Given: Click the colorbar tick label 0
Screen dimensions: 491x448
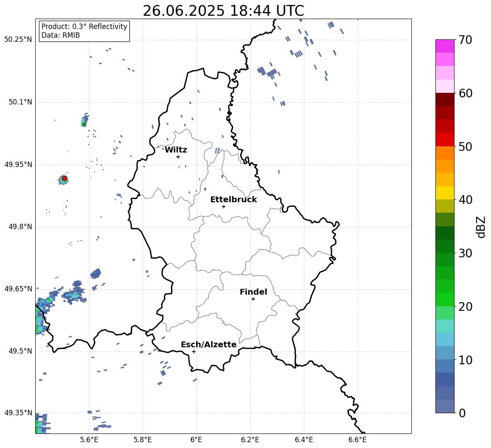Looking at the screenshot, I should [462, 413].
